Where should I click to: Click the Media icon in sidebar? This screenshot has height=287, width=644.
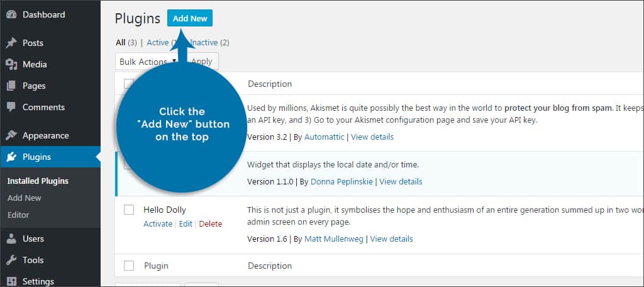(11, 65)
